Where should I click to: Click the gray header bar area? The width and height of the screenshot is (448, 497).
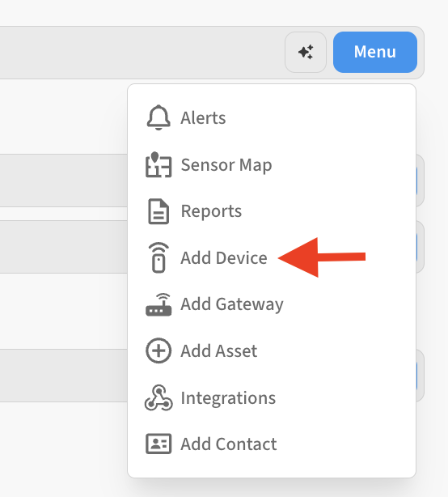tap(142, 53)
